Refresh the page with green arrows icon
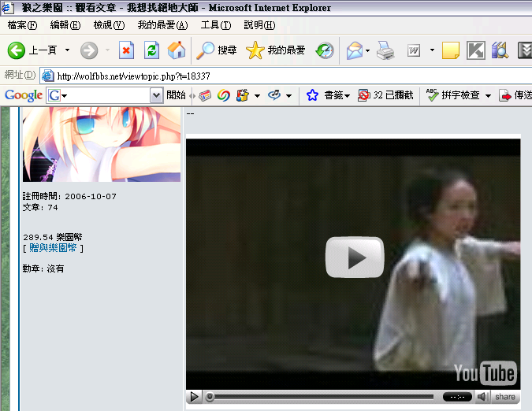Image resolution: width=532 pixels, height=411 pixels. (151, 50)
